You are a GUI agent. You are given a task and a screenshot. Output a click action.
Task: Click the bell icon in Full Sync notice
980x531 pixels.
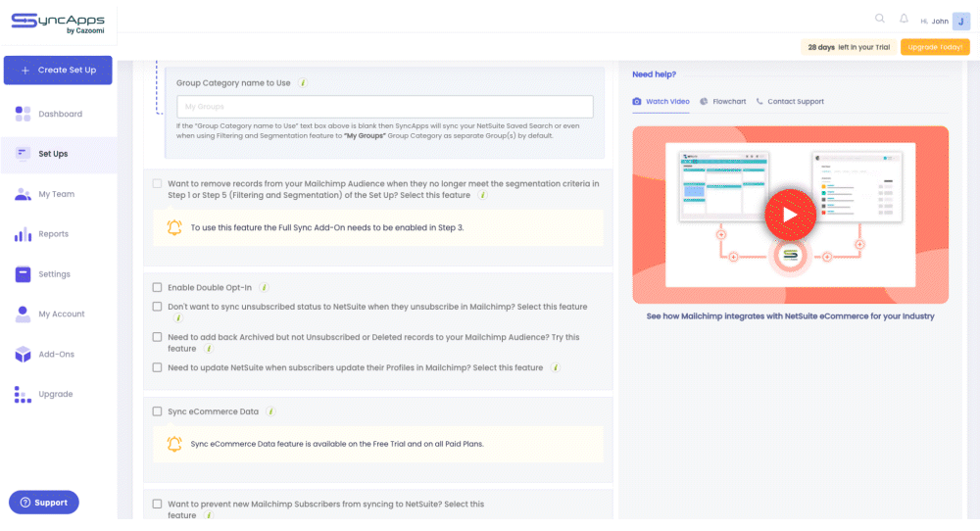[174, 227]
